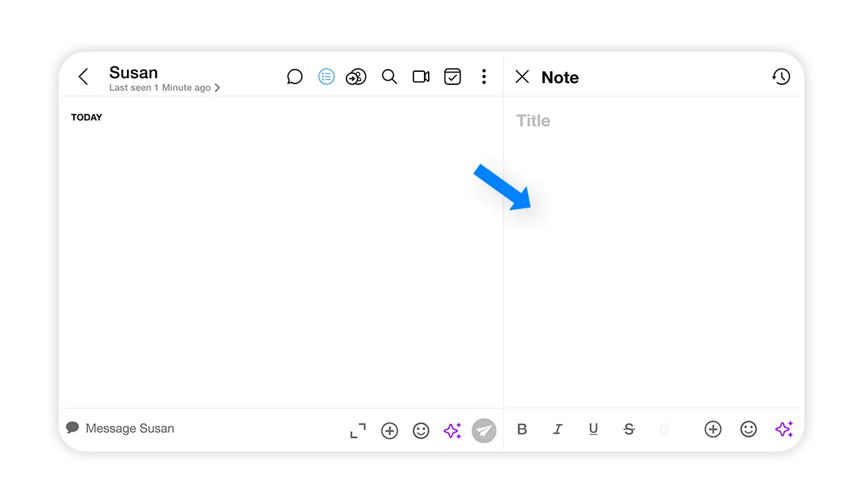Viewport: 863px width, 504px height.
Task: Click the contact transfer icon
Action: (356, 77)
